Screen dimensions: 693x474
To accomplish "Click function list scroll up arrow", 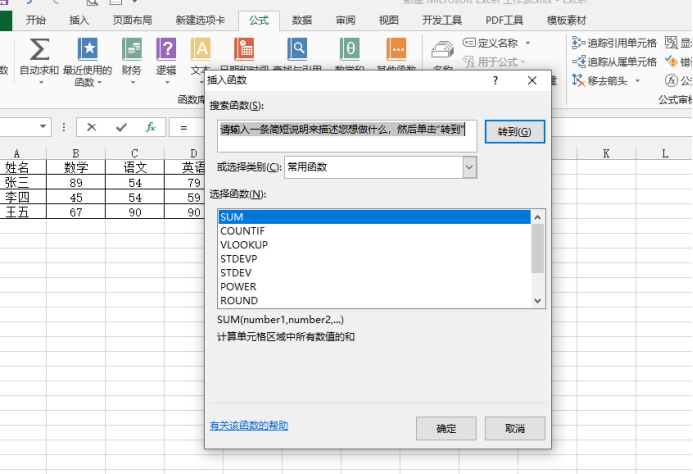I will (537, 217).
